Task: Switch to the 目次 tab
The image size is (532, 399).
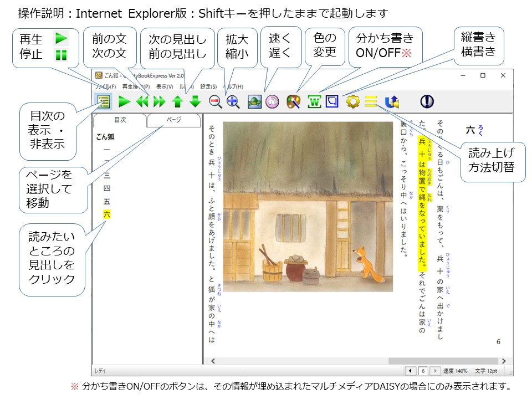Action: (x=120, y=120)
